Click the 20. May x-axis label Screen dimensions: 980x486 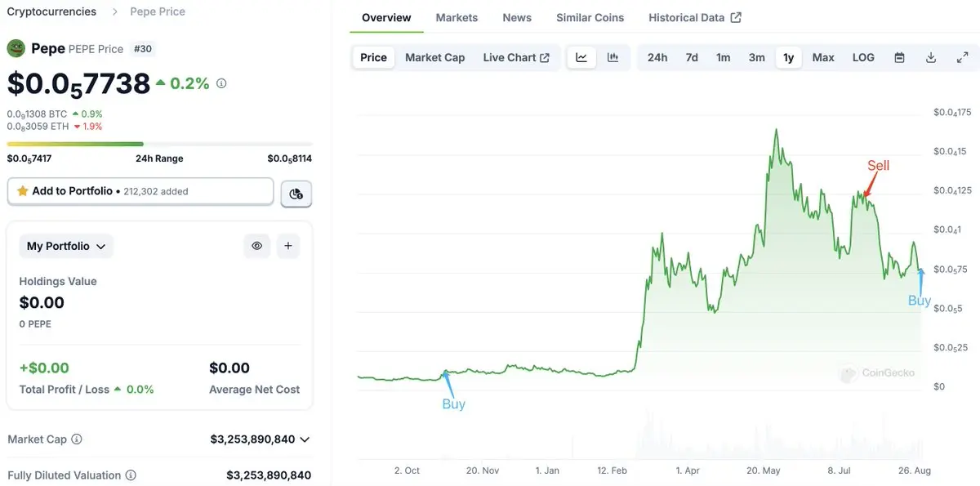pos(764,470)
